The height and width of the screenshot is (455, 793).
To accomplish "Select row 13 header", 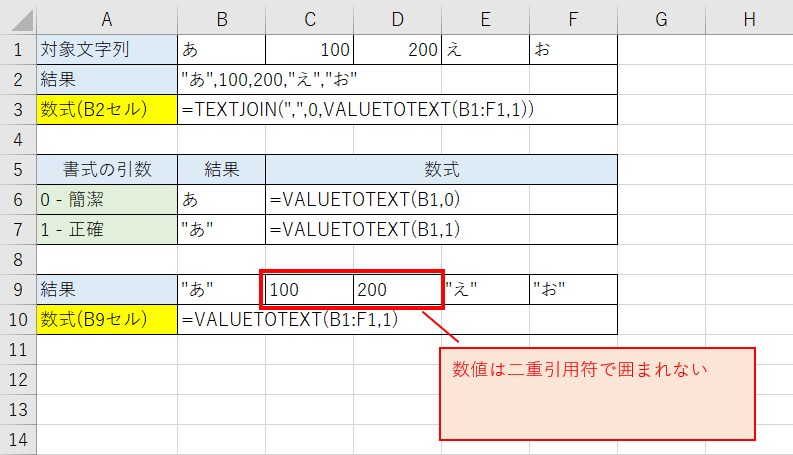I will pos(18,410).
